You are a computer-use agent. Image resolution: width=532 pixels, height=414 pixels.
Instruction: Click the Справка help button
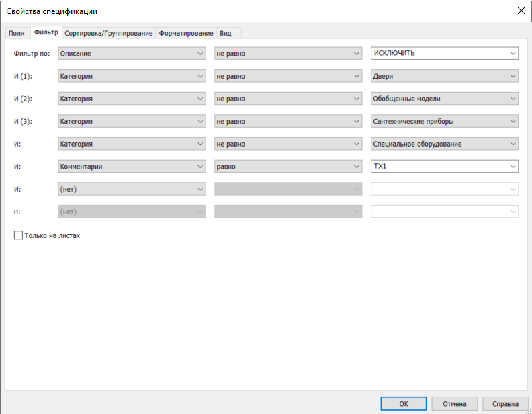[x=504, y=404]
